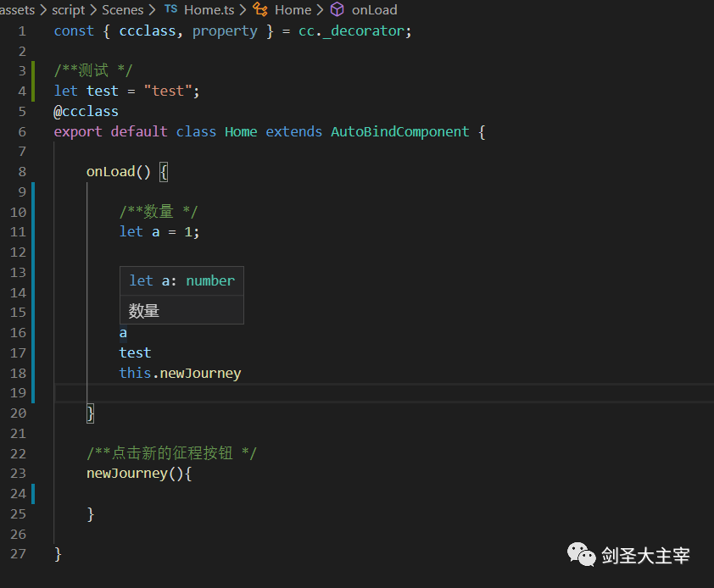714x588 pixels.
Task: Click the @ccclass decorator line
Action: coord(86,112)
